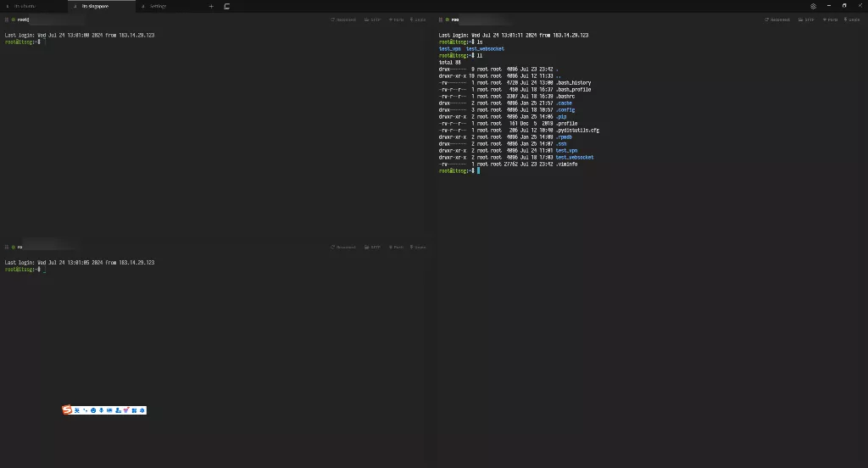Image resolution: width=868 pixels, height=468 pixels.
Task: Click the .ssh directory entry
Action: click(x=561, y=144)
